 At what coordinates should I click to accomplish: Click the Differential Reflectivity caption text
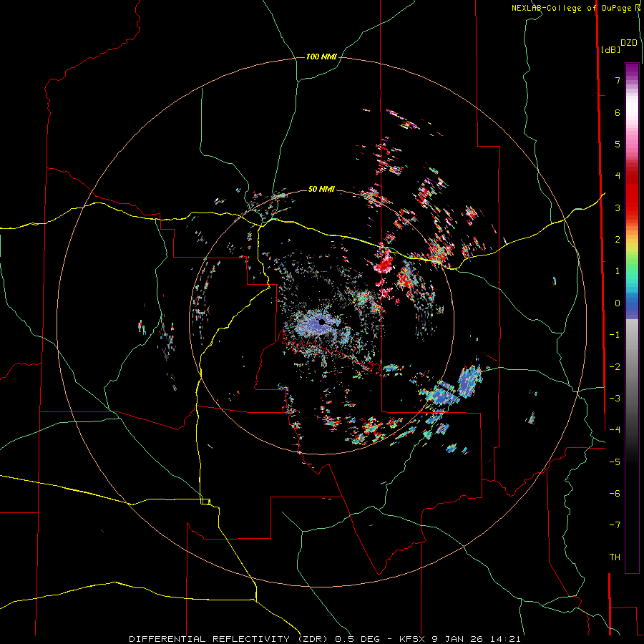325,639
